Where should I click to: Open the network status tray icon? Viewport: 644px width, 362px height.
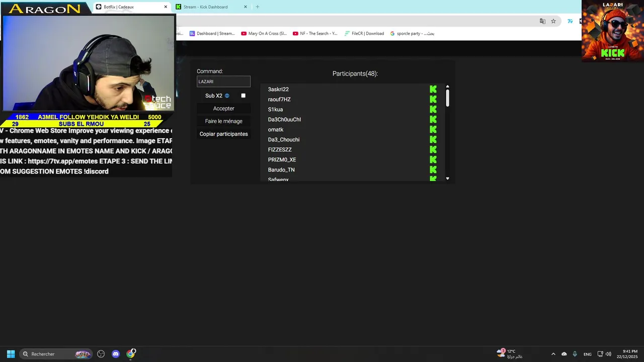(x=600, y=354)
